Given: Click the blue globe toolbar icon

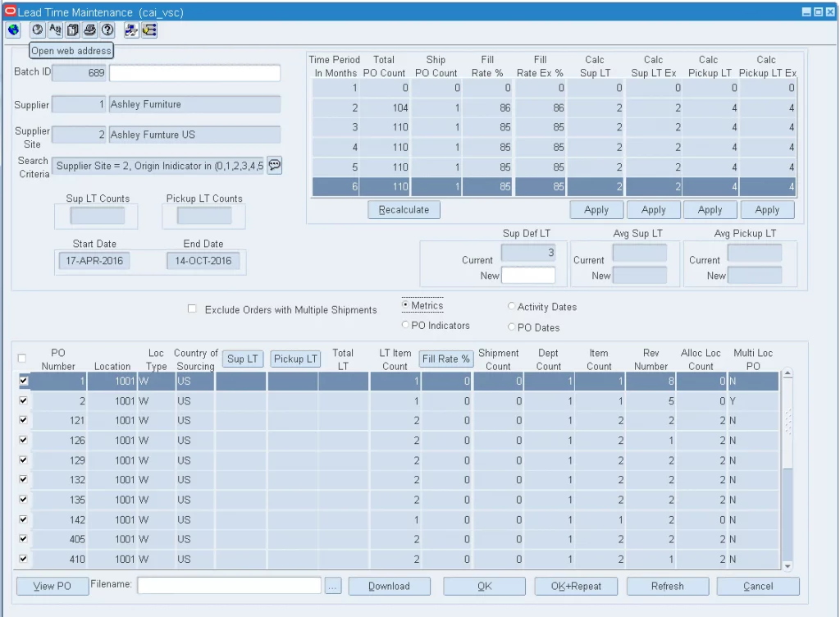Looking at the screenshot, I should point(13,30).
